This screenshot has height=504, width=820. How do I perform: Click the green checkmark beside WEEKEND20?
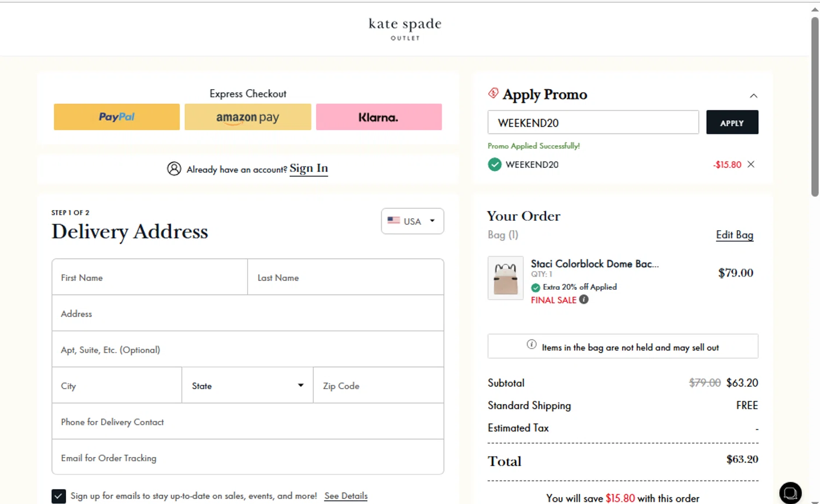click(495, 165)
